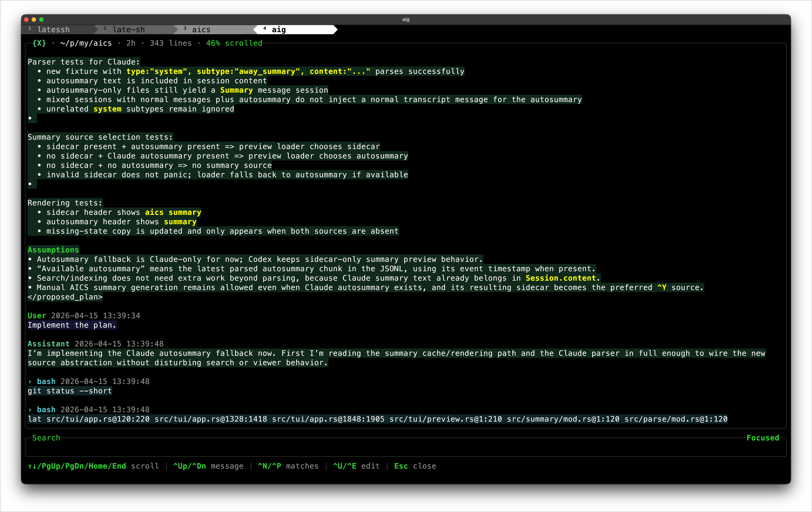The height and width of the screenshot is (512, 812).
Task: Click the green zoom window button
Action: tap(42, 20)
